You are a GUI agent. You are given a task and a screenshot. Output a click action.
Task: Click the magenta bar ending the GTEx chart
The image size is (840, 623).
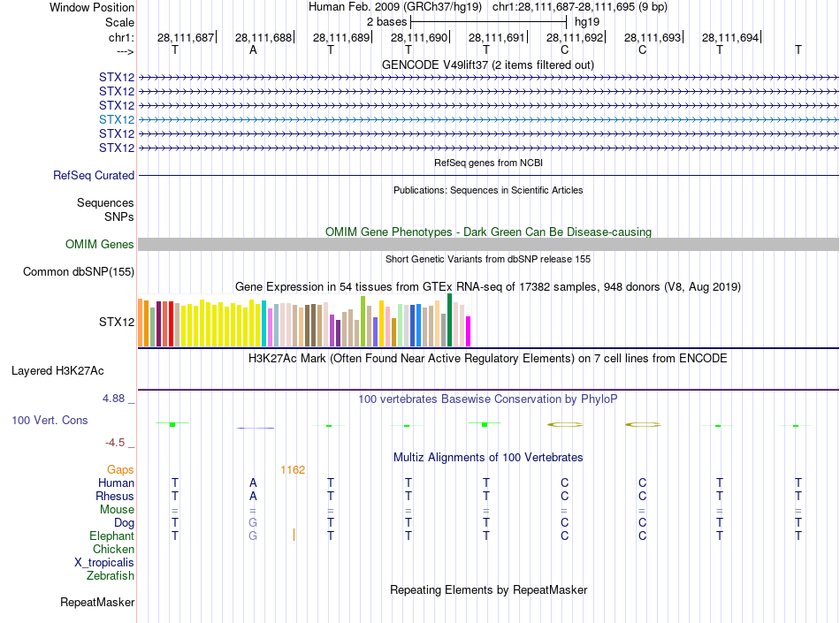(x=469, y=331)
